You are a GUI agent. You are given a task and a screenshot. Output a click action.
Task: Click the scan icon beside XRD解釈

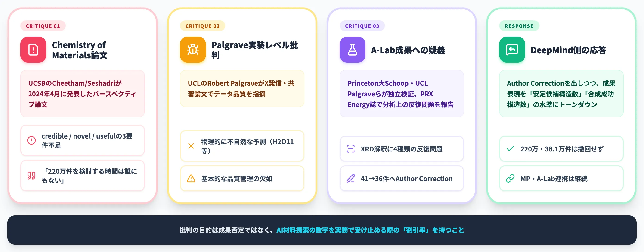tap(350, 149)
